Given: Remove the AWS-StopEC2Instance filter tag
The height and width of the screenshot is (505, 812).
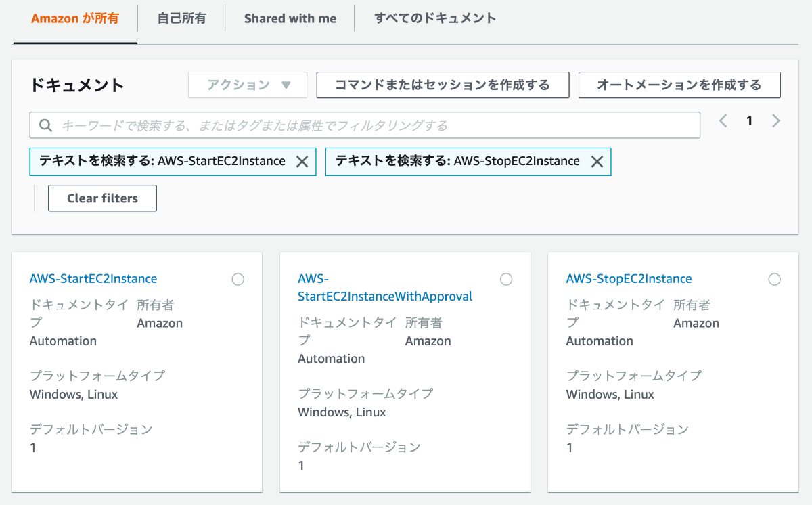Looking at the screenshot, I should coord(597,162).
